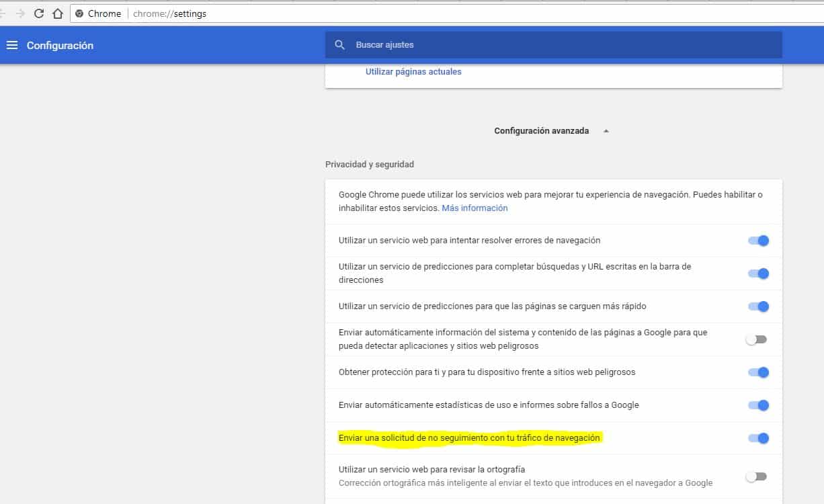Toggle solicitud de no seguimiento switch
The height and width of the screenshot is (504, 824).
(x=758, y=438)
